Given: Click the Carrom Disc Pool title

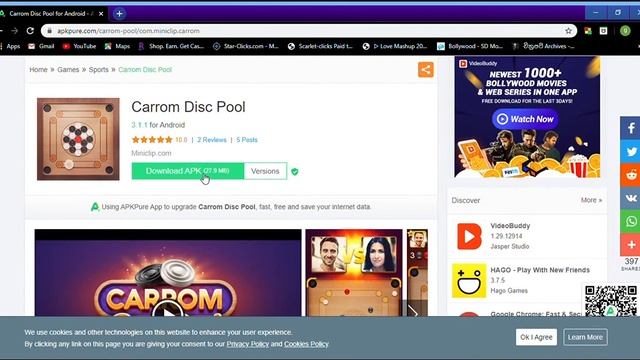Looking at the screenshot, I should click(x=189, y=107).
